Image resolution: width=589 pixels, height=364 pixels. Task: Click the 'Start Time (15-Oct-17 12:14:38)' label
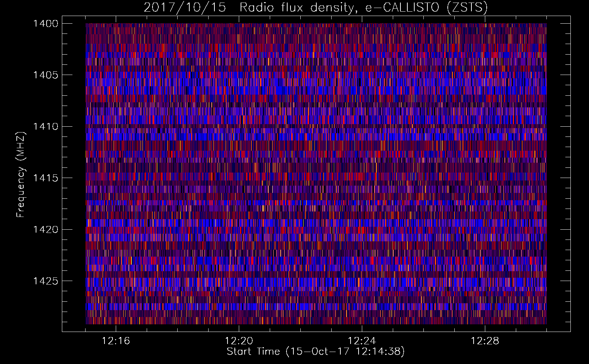pos(316,352)
